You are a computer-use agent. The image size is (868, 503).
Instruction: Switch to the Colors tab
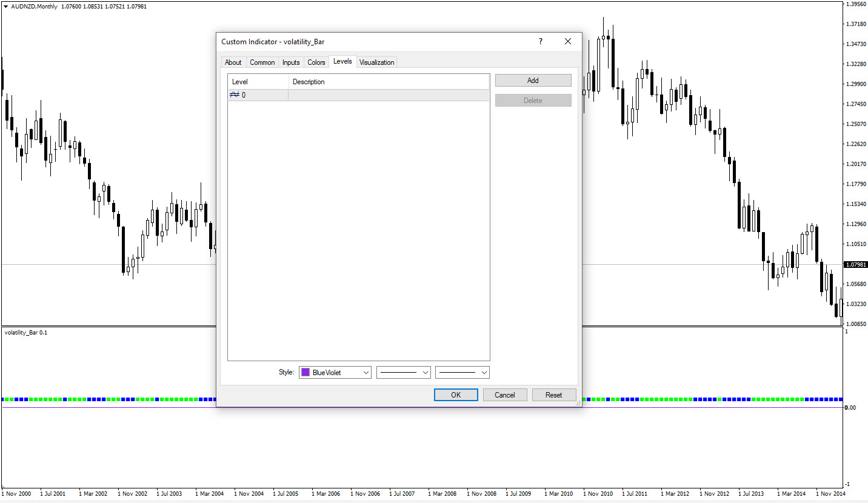click(x=316, y=62)
